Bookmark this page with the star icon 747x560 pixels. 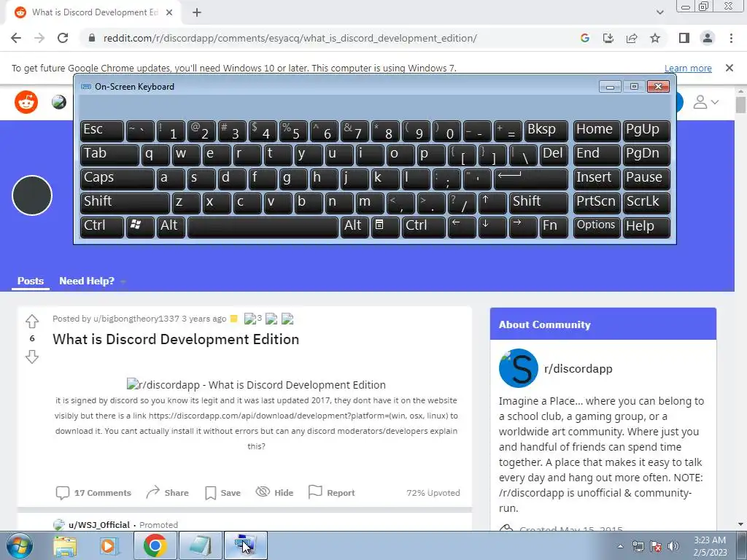(655, 38)
